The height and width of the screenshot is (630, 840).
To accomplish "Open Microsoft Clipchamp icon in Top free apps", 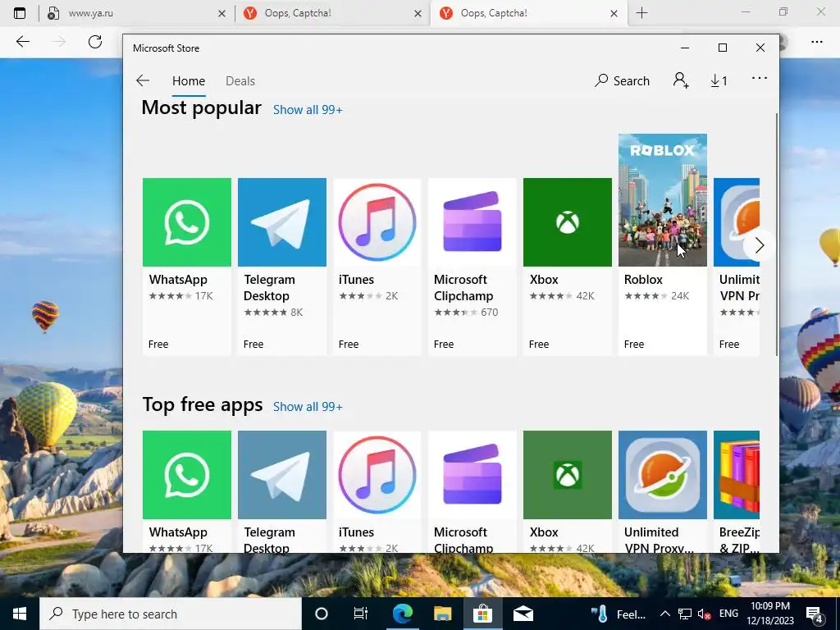I will click(x=472, y=475).
